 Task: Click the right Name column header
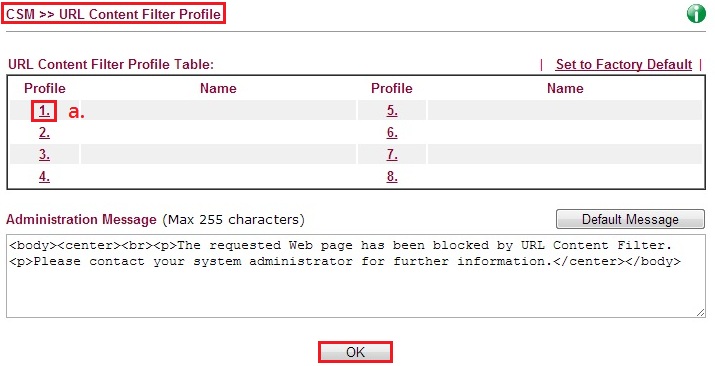pyautogui.click(x=565, y=88)
